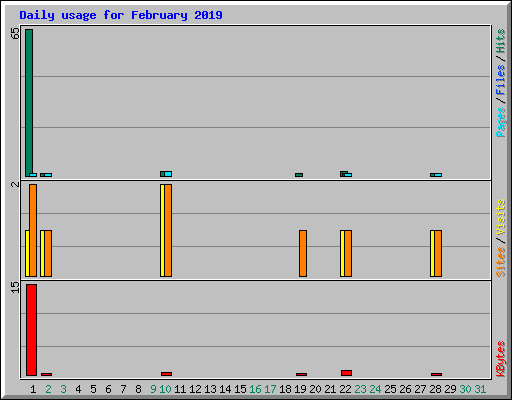Screen dimensions: 512x400
Task: Click the red KBytes bar for day 10
Action: coord(166,374)
